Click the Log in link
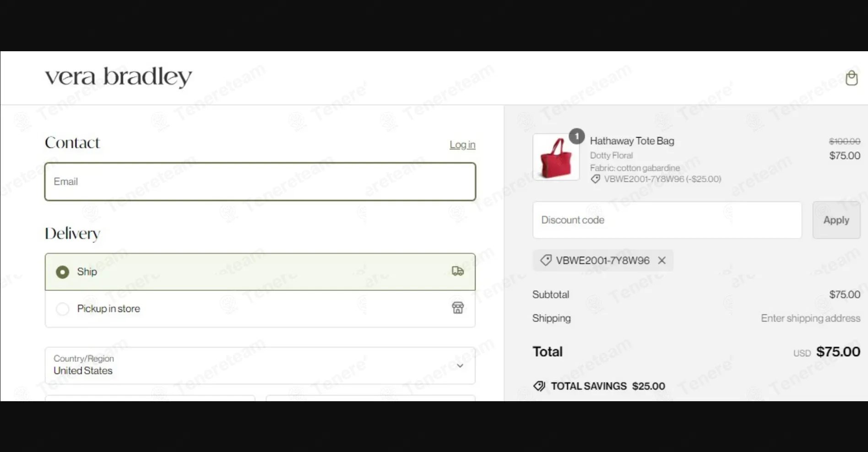This screenshot has width=868, height=452. tap(462, 145)
